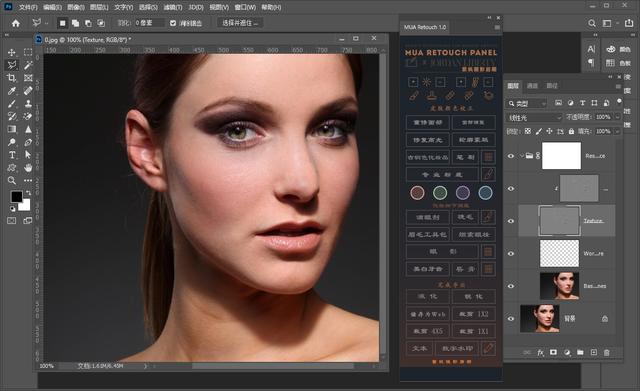Hide the Texture layer eye icon

(x=511, y=221)
